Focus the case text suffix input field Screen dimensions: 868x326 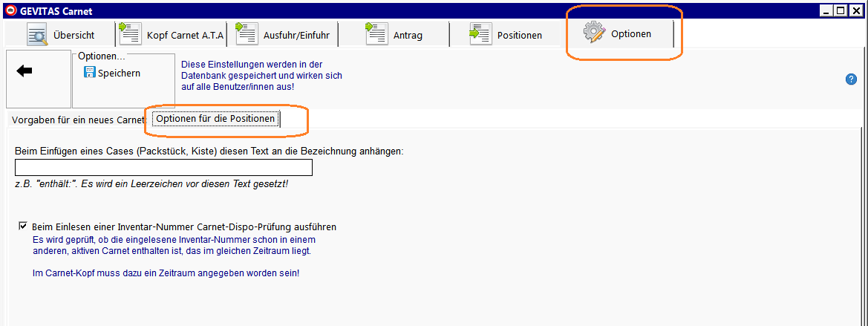164,167
